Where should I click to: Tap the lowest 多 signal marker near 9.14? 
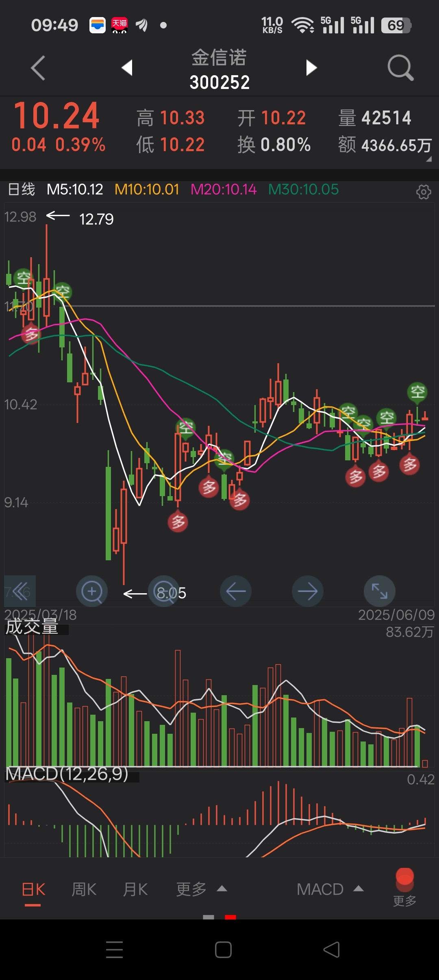click(x=178, y=522)
